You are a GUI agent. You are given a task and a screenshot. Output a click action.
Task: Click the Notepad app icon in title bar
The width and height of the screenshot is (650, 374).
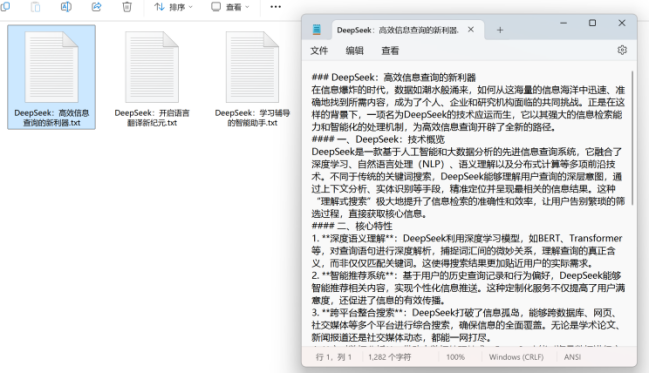tap(317, 29)
